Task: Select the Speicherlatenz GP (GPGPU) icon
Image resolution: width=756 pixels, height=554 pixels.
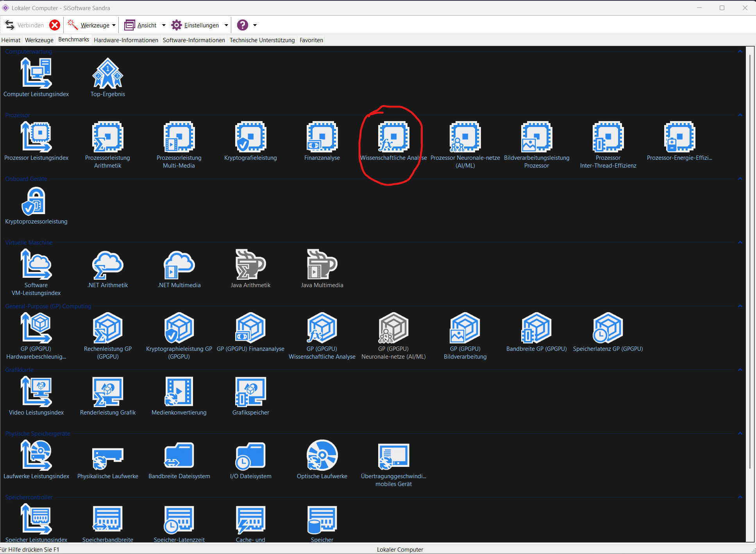Action: (x=608, y=328)
